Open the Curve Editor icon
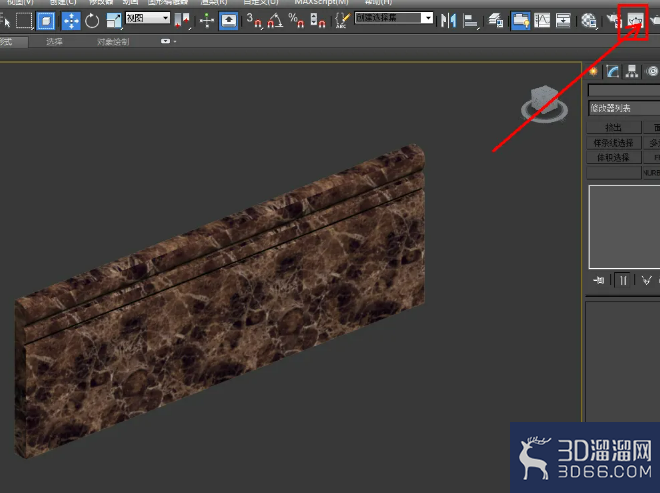Image resolution: width=660 pixels, height=493 pixels. 542,20
